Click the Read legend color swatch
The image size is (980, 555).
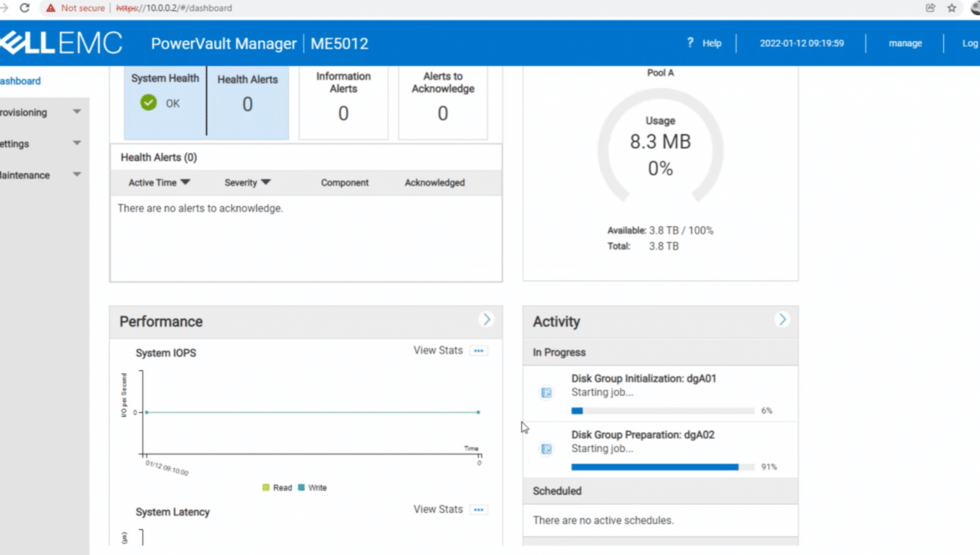266,487
